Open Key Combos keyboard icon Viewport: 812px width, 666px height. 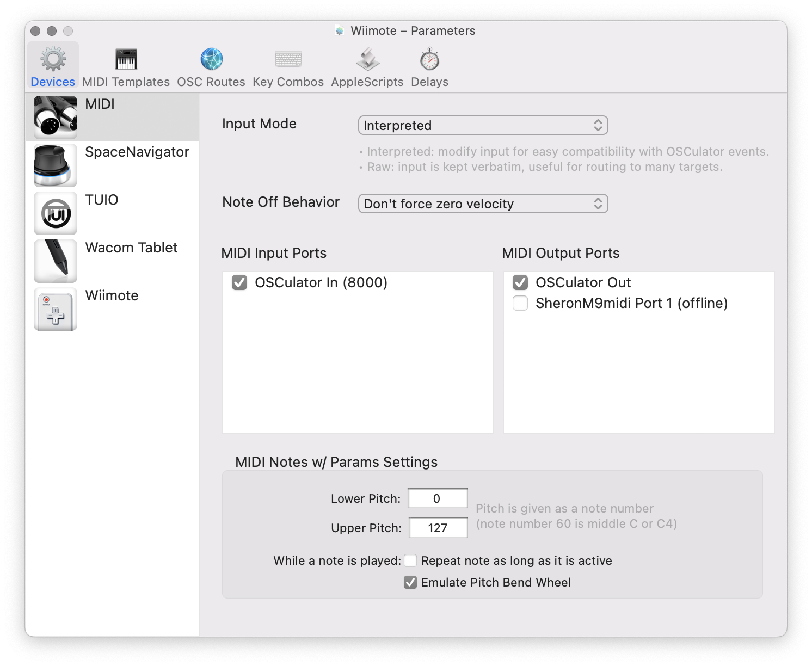(288, 59)
